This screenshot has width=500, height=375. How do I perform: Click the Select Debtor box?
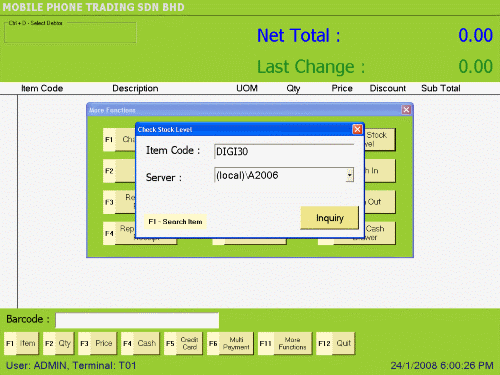coord(70,33)
